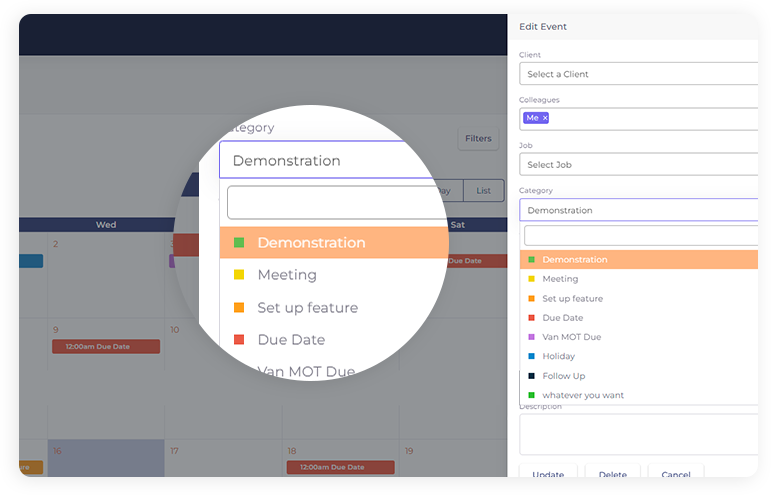Switch calendar to List view
The image size is (771, 495).
click(483, 190)
